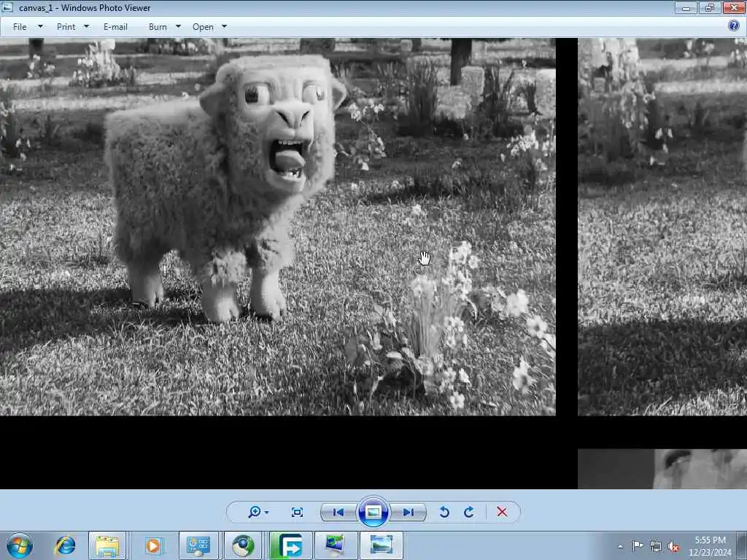Click E-mail in the toolbar
This screenshot has width=747, height=560.
[115, 27]
